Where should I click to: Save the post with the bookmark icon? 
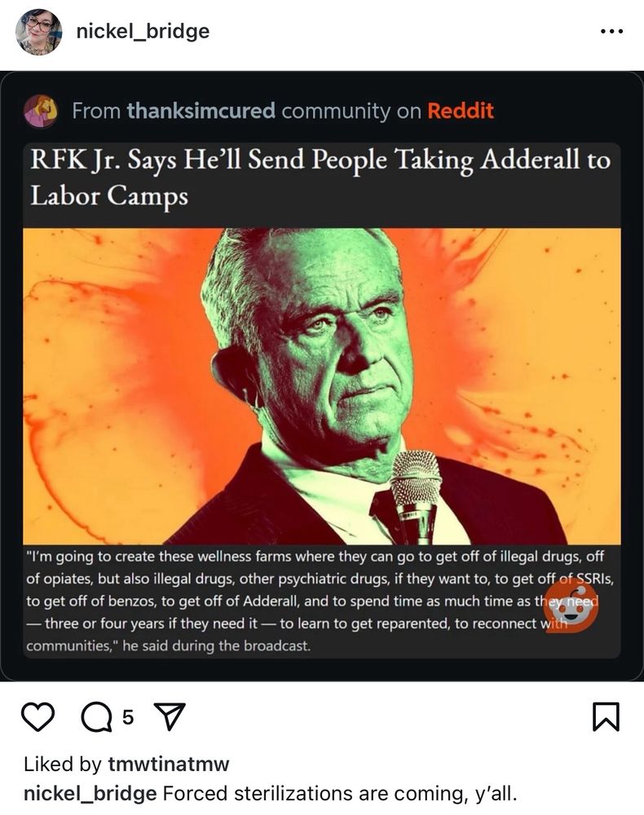pos(606,716)
